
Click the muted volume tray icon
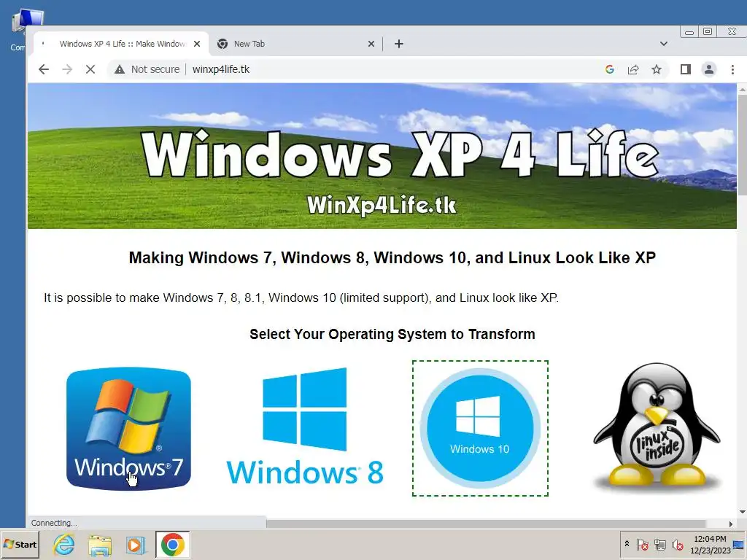coord(677,544)
